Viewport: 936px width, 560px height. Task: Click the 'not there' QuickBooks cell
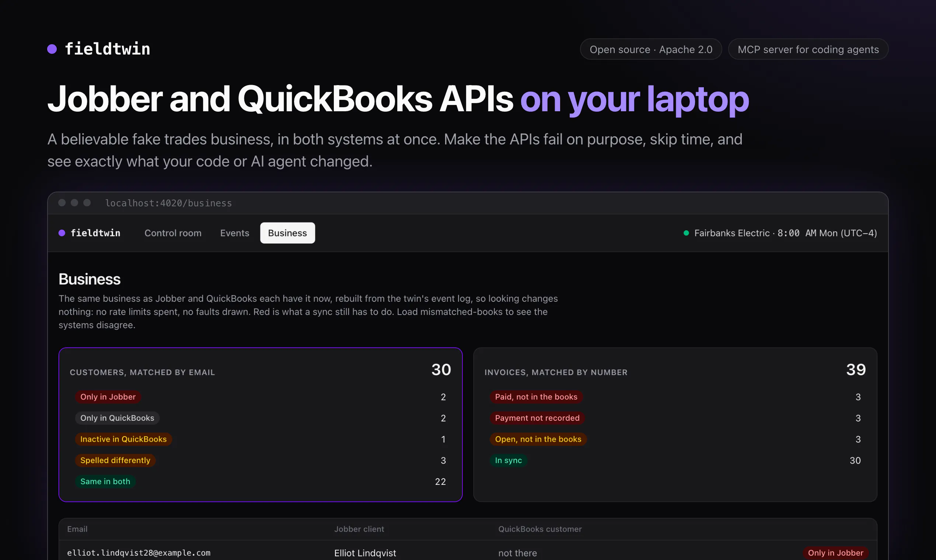[517, 553]
